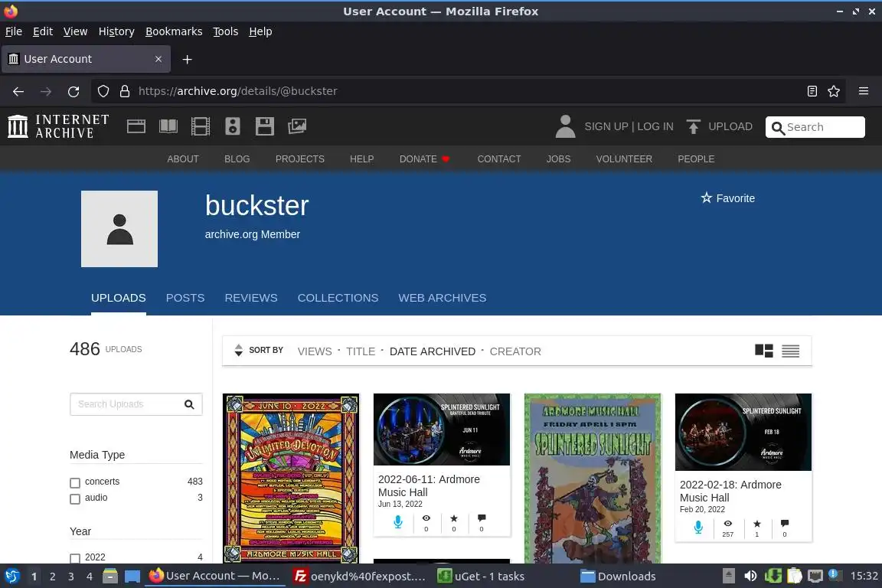
Task: Switch to list view layout
Action: tap(790, 351)
